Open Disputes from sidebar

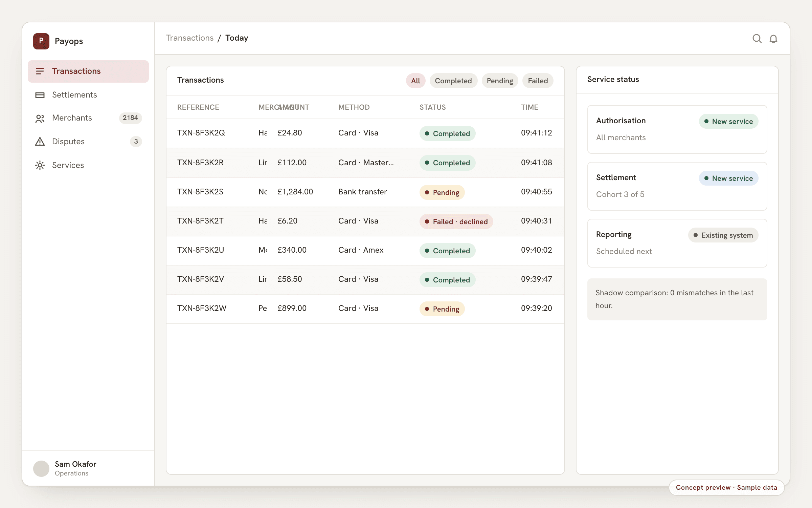point(88,142)
